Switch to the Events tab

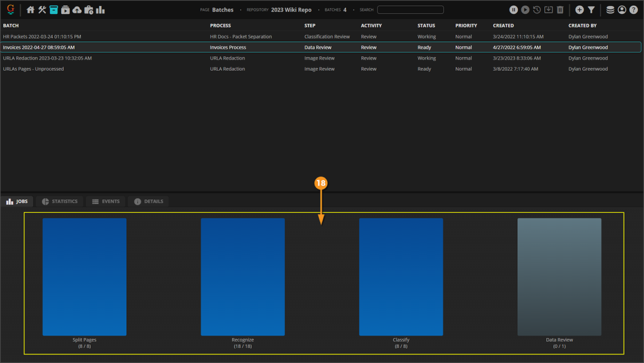point(106,202)
